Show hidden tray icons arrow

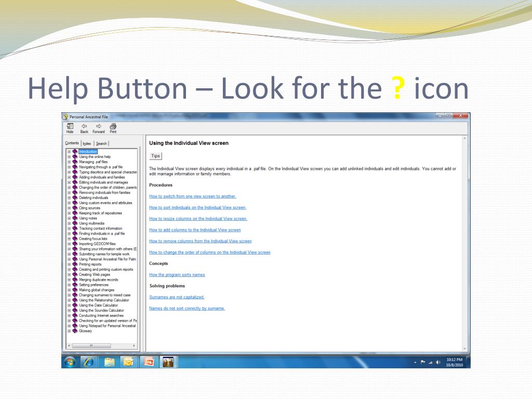(415, 362)
